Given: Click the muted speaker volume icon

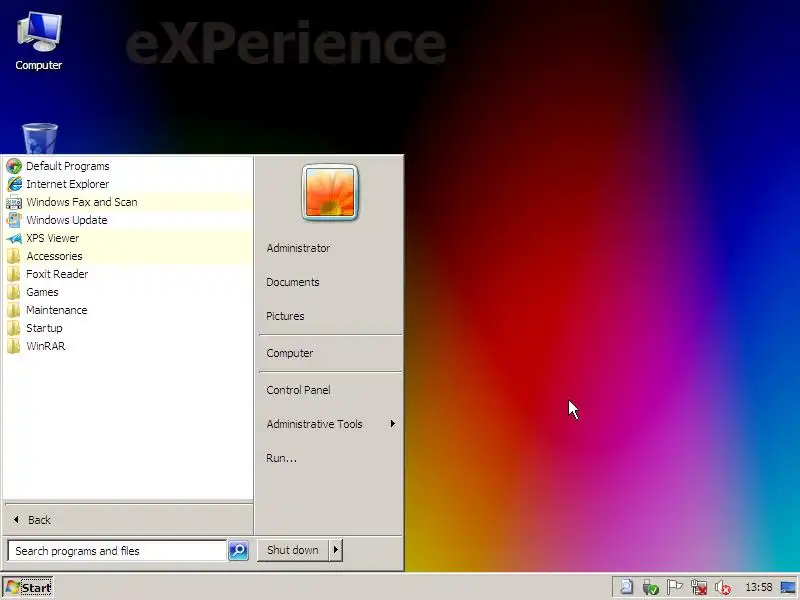Looking at the screenshot, I should (722, 587).
